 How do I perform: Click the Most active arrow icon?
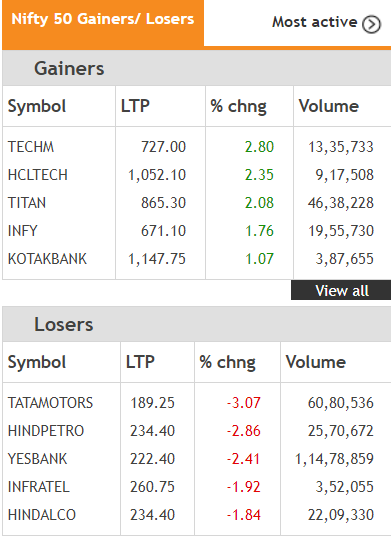[372, 24]
